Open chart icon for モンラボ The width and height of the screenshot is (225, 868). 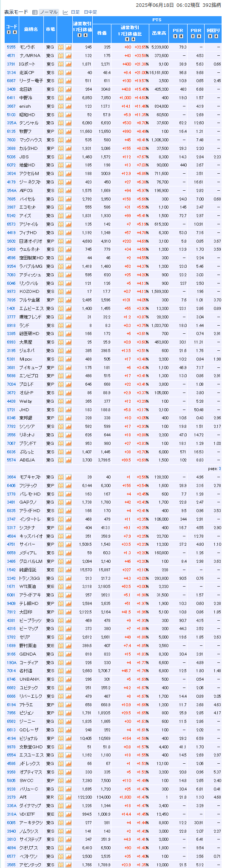click(x=68, y=47)
